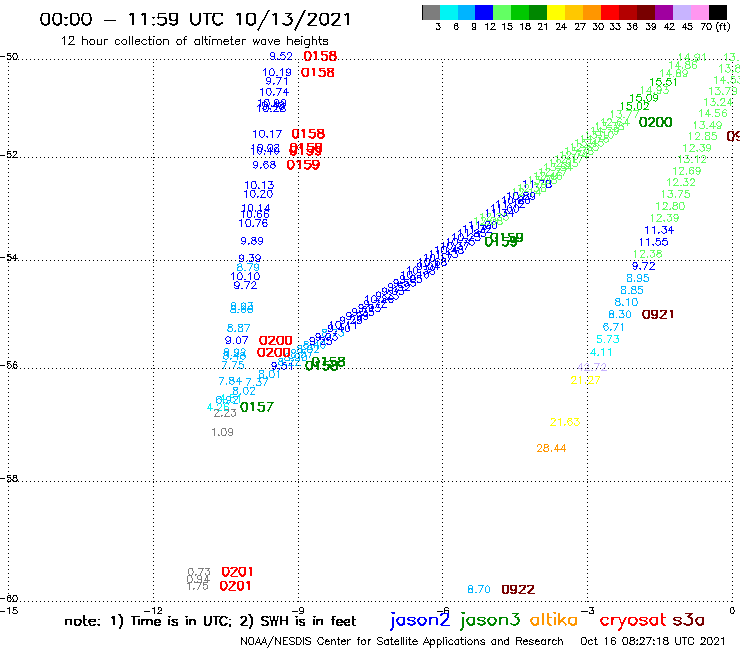The image size is (740, 650).
Task: Click the red time label 0159 beside 9.68
Action: click(x=303, y=165)
